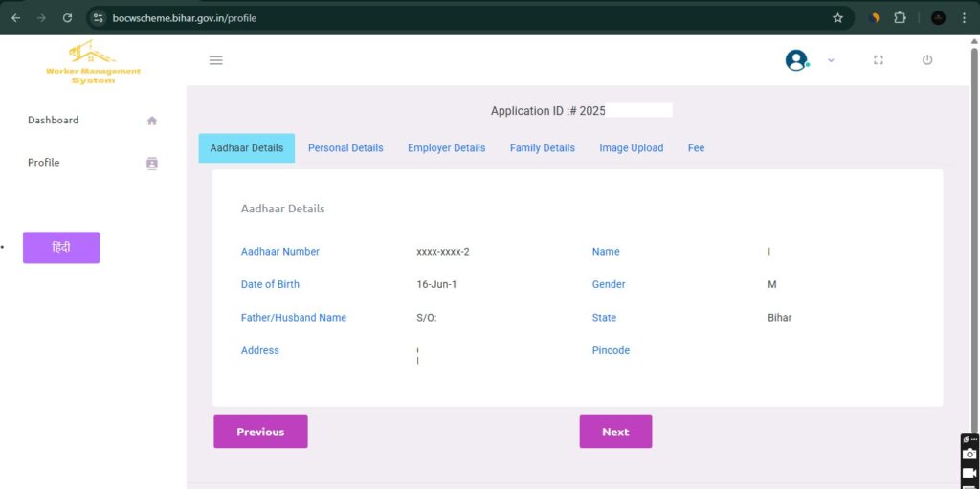Click the power logout icon
Viewport: 980px width, 489px height.
pyautogui.click(x=927, y=59)
